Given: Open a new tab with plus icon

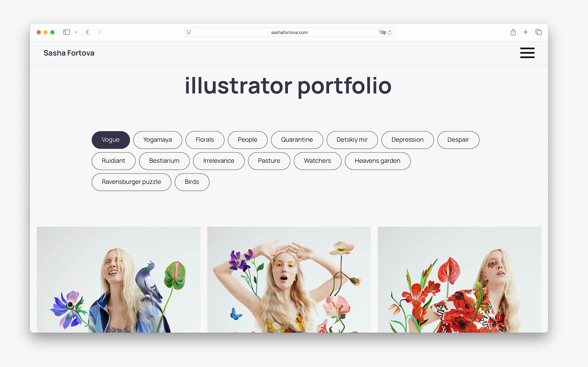Looking at the screenshot, I should click(526, 32).
